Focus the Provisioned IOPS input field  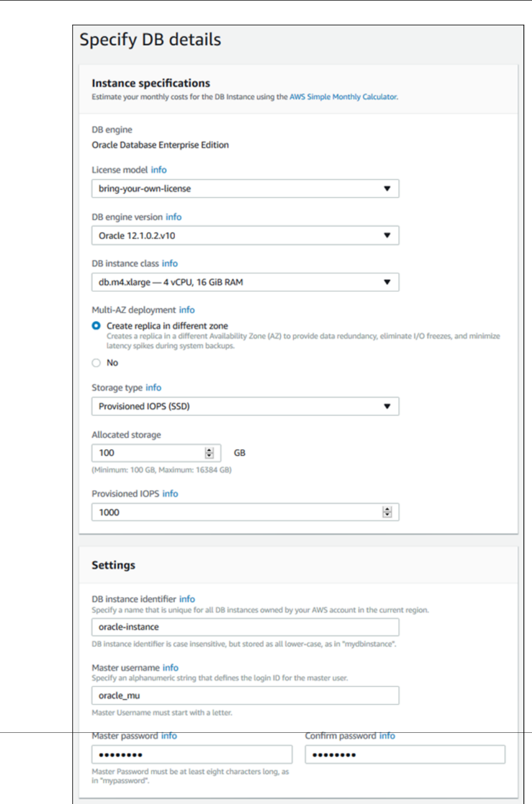coord(235,512)
